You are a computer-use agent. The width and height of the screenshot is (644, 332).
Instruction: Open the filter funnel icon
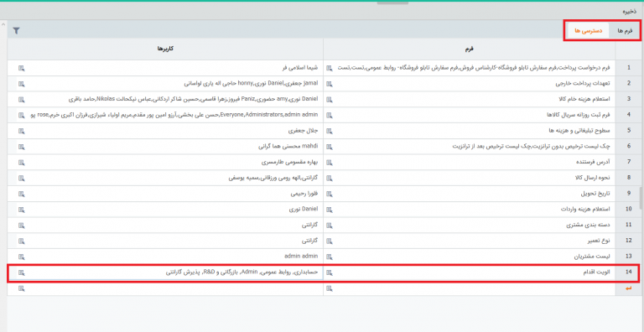click(16, 30)
